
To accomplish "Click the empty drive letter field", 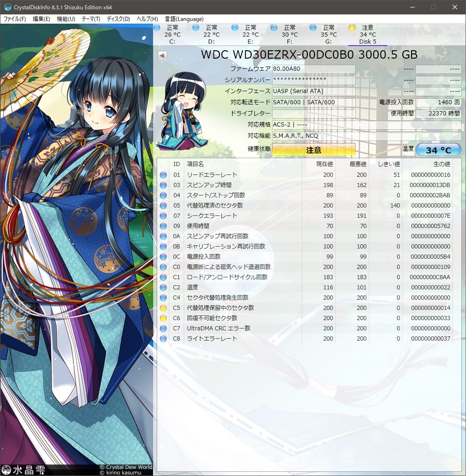I will tap(314, 114).
